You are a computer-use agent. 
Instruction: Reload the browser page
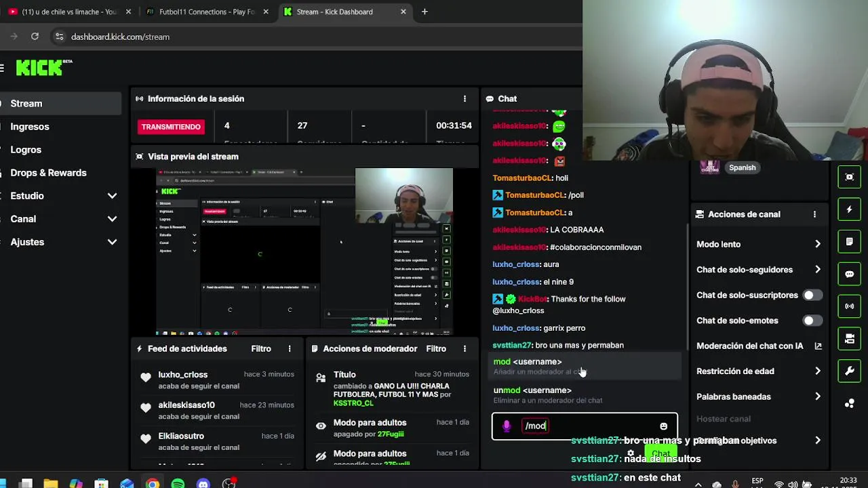click(35, 37)
